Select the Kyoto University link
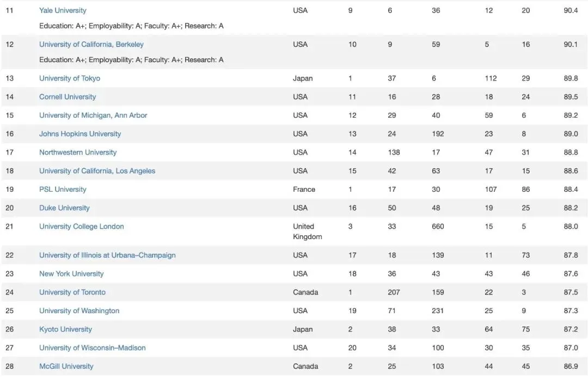Screen dimensions: 588x378 coord(65,329)
